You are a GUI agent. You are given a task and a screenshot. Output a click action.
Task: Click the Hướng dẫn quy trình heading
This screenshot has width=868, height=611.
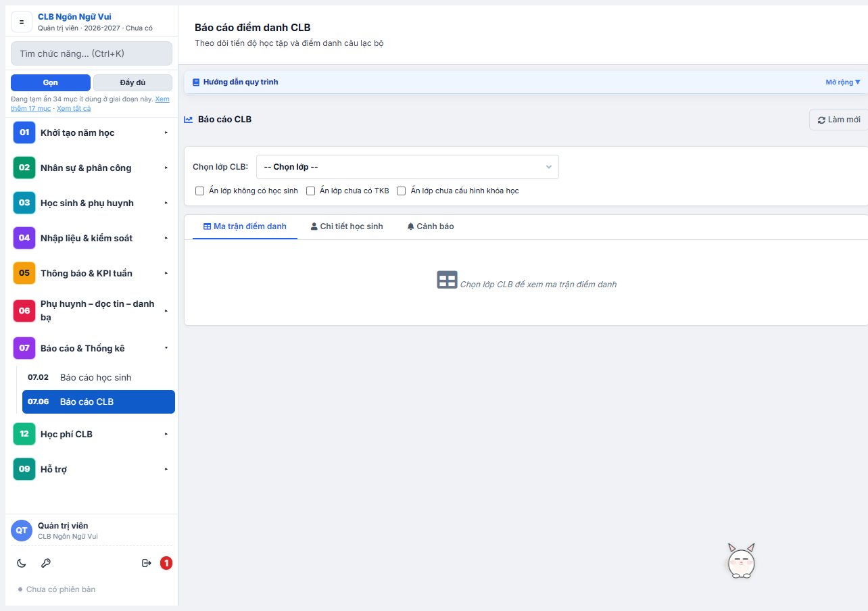(x=241, y=82)
